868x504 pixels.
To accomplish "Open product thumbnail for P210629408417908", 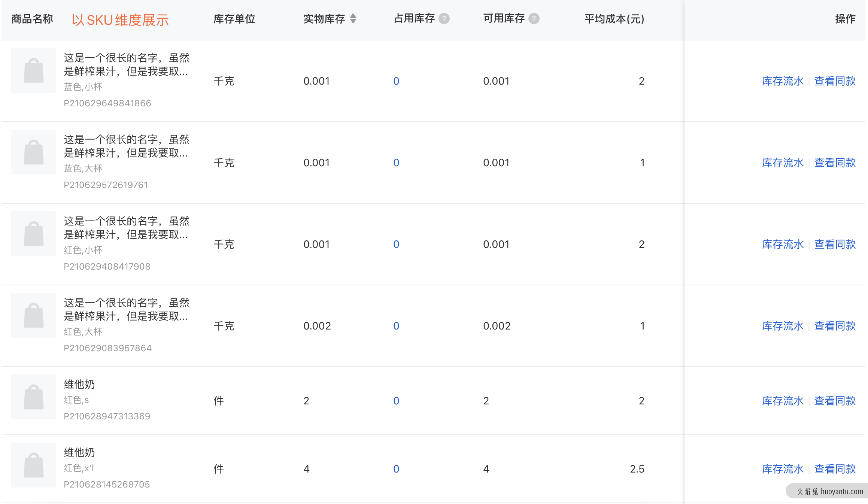I will coord(34,234).
